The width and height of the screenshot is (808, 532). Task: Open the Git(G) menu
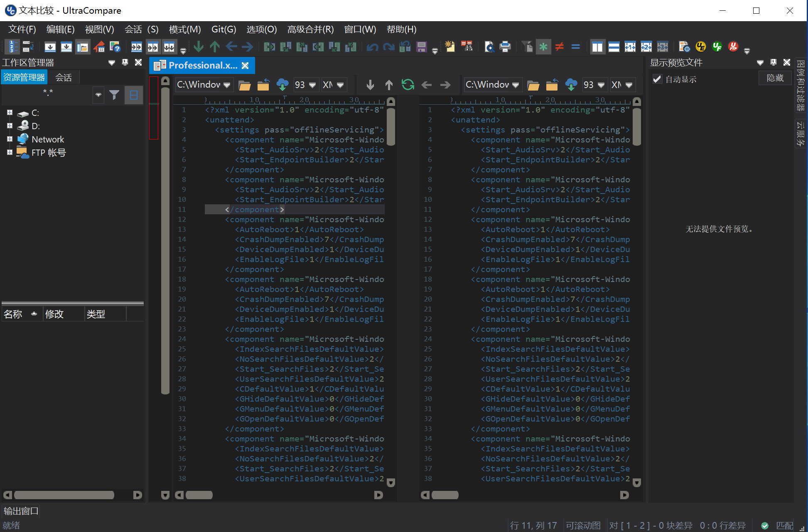tap(223, 29)
